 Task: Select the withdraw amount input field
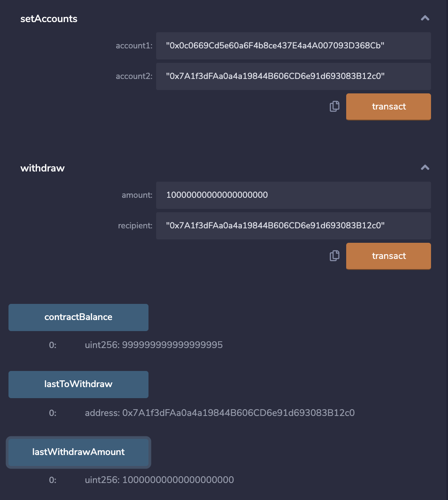[293, 195]
